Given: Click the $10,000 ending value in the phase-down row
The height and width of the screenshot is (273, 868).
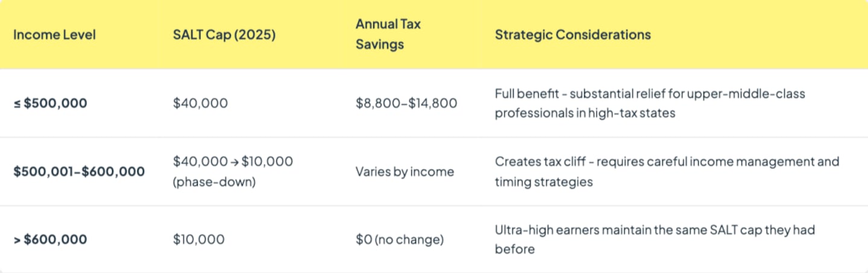Looking at the screenshot, I should pos(268,162).
